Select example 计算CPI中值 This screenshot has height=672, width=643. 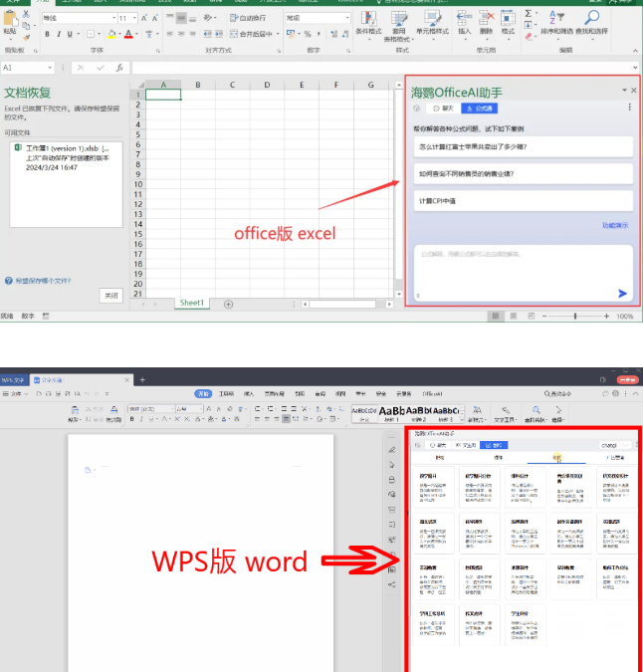coord(523,200)
